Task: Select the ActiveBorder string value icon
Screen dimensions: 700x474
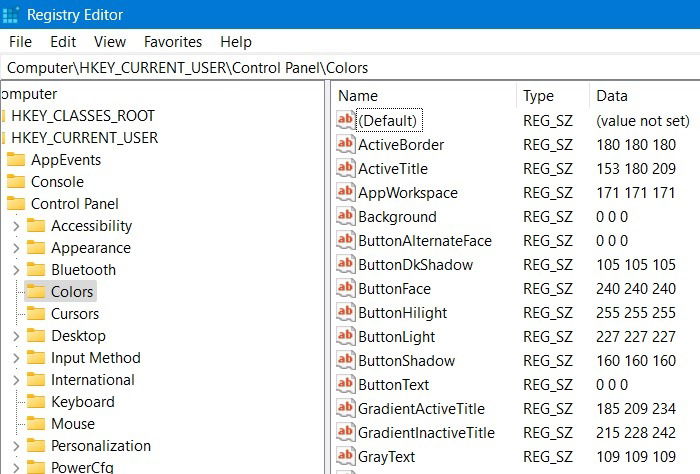Action: click(x=346, y=144)
